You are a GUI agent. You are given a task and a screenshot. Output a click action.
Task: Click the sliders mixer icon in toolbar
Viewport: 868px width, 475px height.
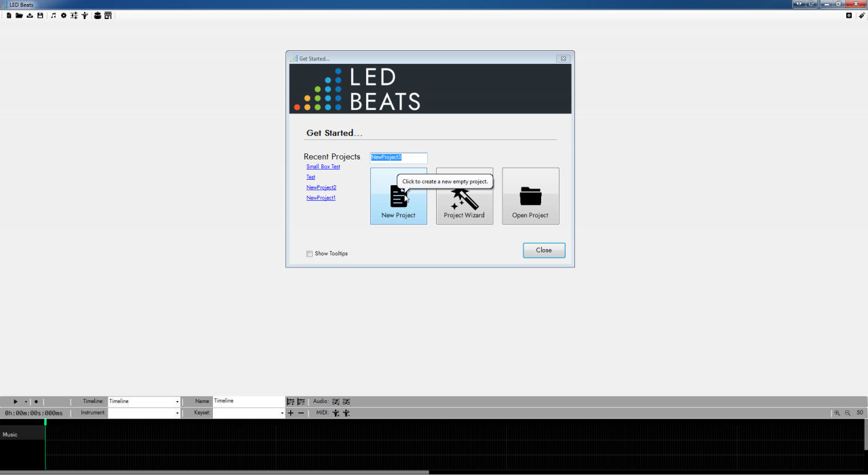(x=74, y=16)
